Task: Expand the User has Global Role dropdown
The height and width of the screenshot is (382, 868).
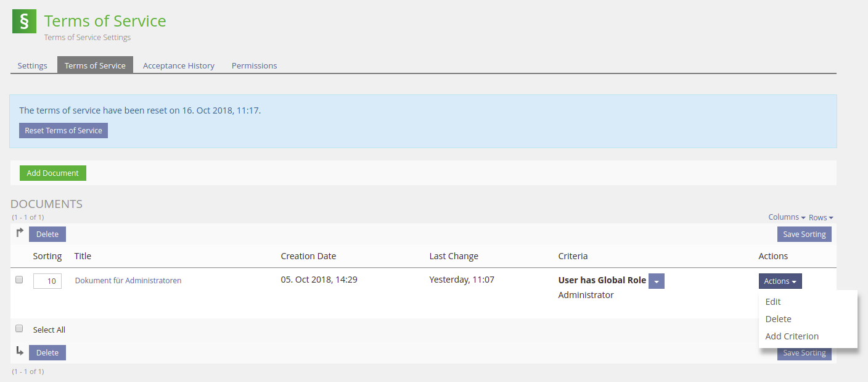Action: (x=657, y=281)
